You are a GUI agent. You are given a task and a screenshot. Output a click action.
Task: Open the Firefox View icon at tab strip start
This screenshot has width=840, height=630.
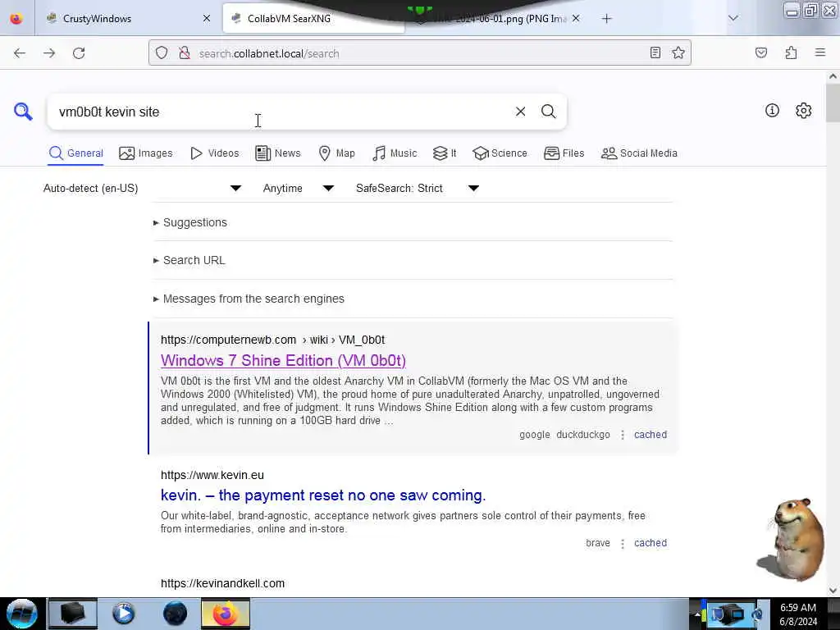(x=16, y=19)
